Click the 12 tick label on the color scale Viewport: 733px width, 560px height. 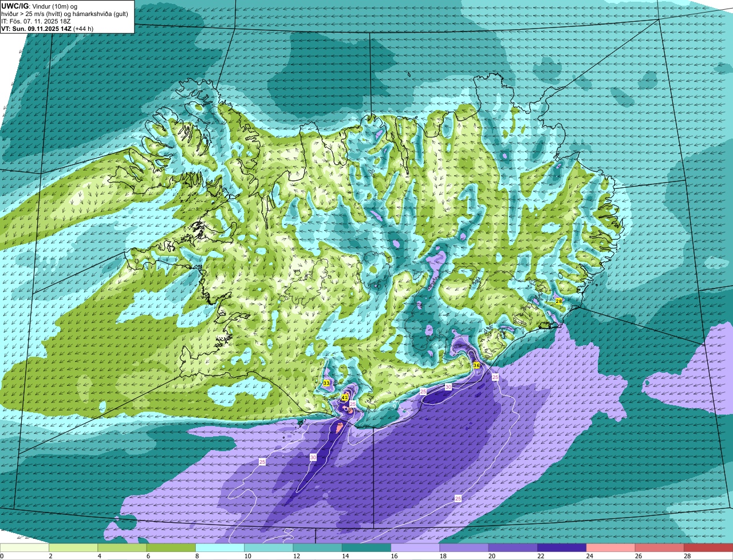click(x=296, y=556)
